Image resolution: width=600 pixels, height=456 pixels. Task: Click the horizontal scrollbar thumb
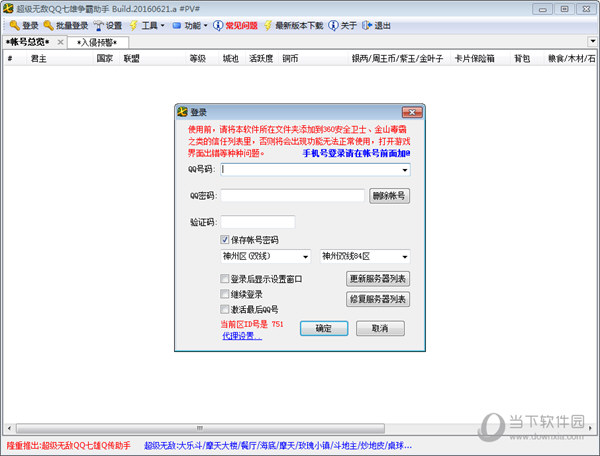tap(200, 428)
